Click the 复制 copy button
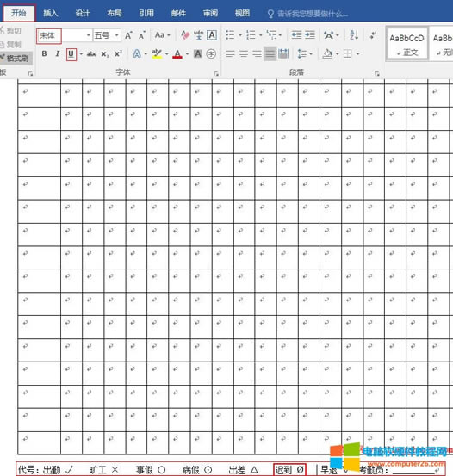This screenshot has width=453, height=476. pos(11,45)
